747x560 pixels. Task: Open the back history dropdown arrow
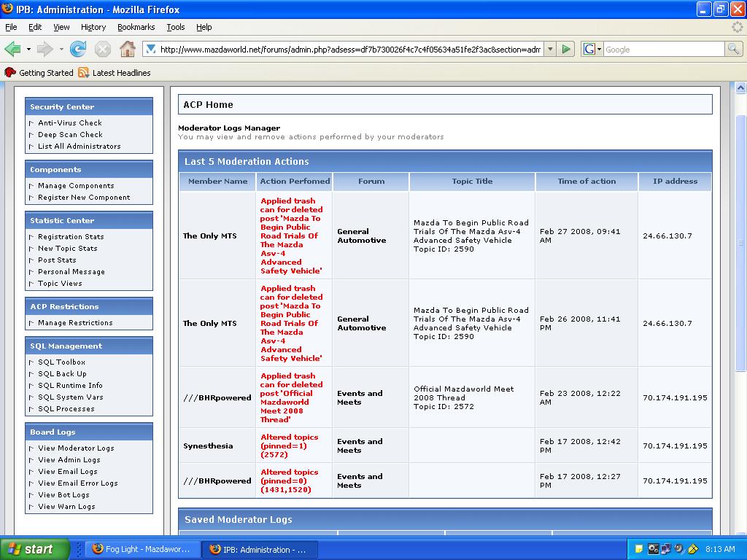[x=28, y=49]
